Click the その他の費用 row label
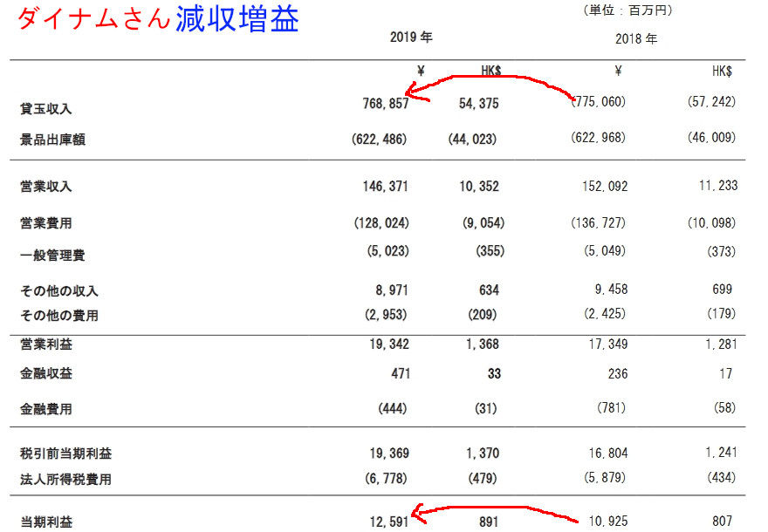This screenshot has width=768, height=532. 59,316
